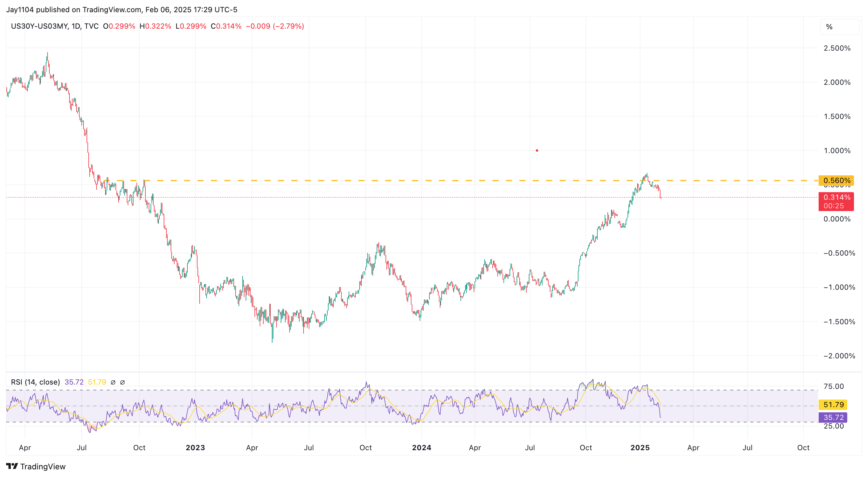Click the L0.299% low value in legend
The height and width of the screenshot is (477, 868).
[x=191, y=26]
